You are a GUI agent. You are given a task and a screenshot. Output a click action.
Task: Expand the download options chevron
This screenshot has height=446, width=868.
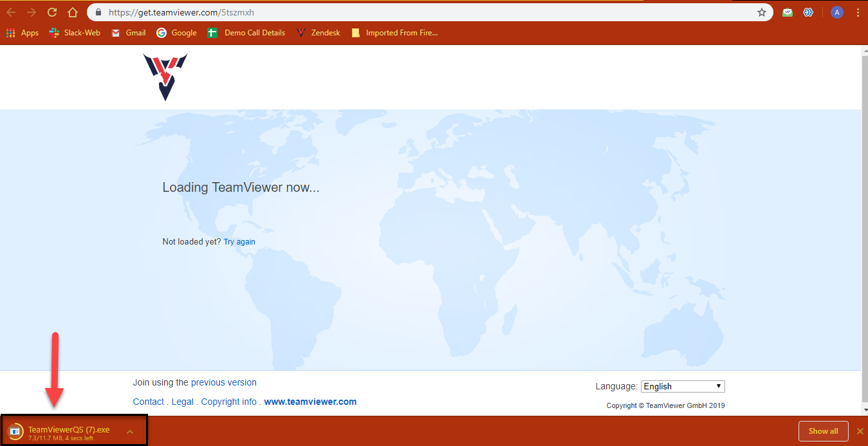click(130, 431)
